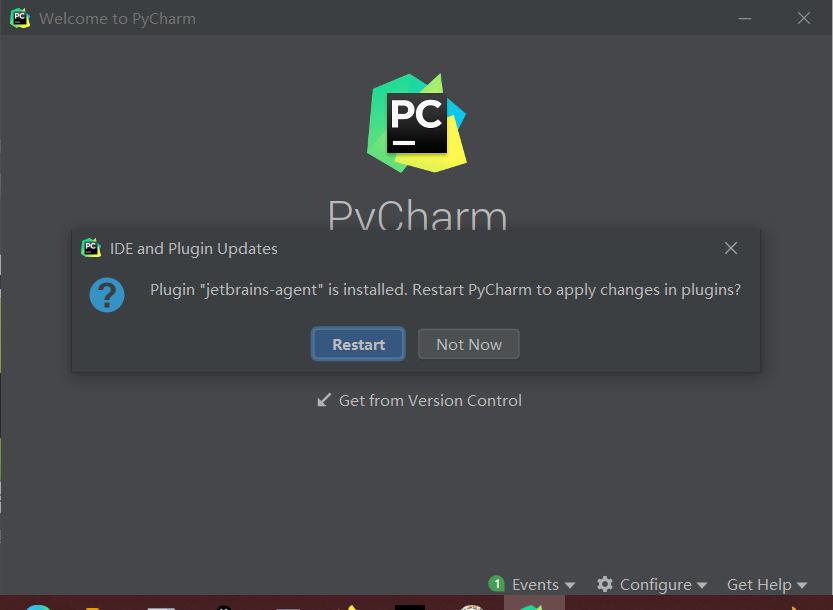This screenshot has width=833, height=610.
Task: Expand the Get Help dropdown
Action: click(767, 584)
